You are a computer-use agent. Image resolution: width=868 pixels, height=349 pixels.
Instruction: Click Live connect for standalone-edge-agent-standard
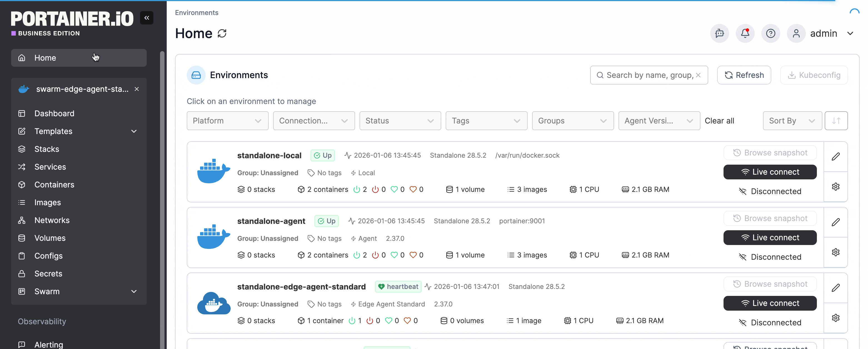[x=770, y=303]
